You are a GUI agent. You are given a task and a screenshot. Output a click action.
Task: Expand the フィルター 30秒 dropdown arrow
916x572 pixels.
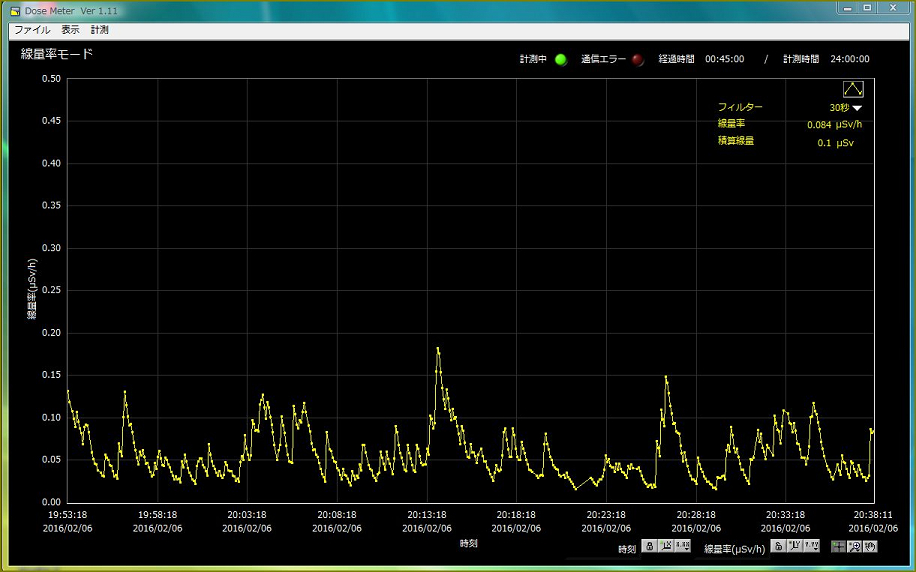coord(857,108)
